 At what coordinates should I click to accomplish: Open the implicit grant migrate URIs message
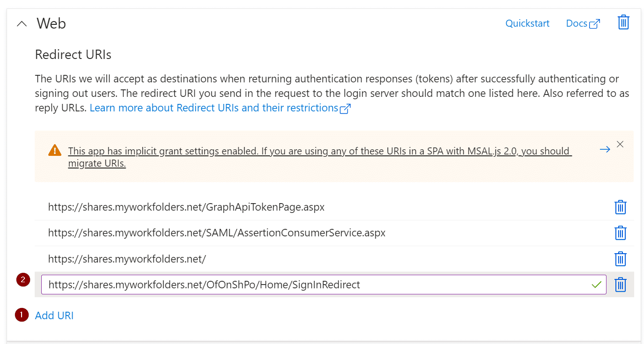319,151
